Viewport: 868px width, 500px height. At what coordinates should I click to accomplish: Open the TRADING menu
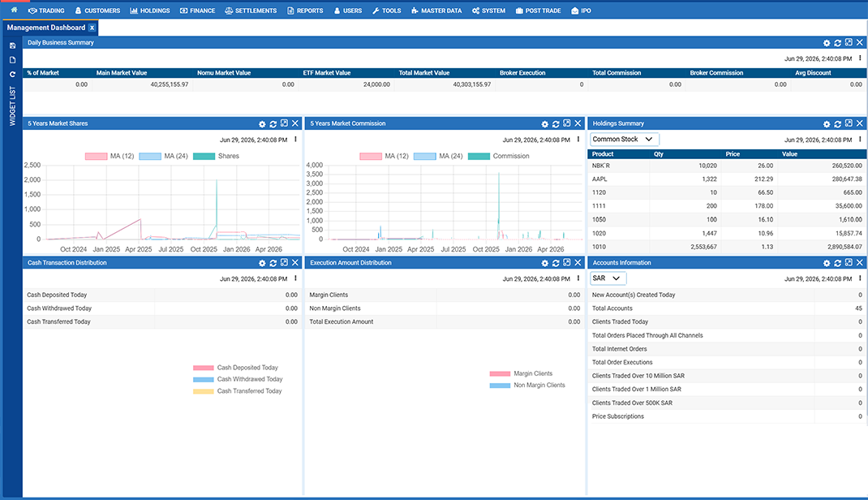coord(46,11)
